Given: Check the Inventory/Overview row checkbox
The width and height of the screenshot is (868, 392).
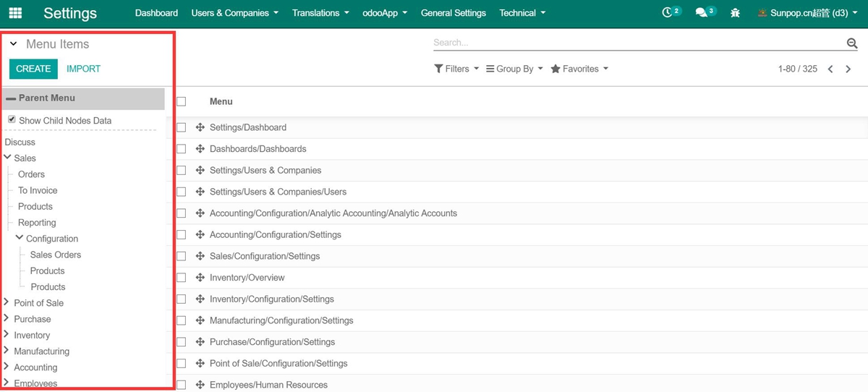Looking at the screenshot, I should coord(182,278).
